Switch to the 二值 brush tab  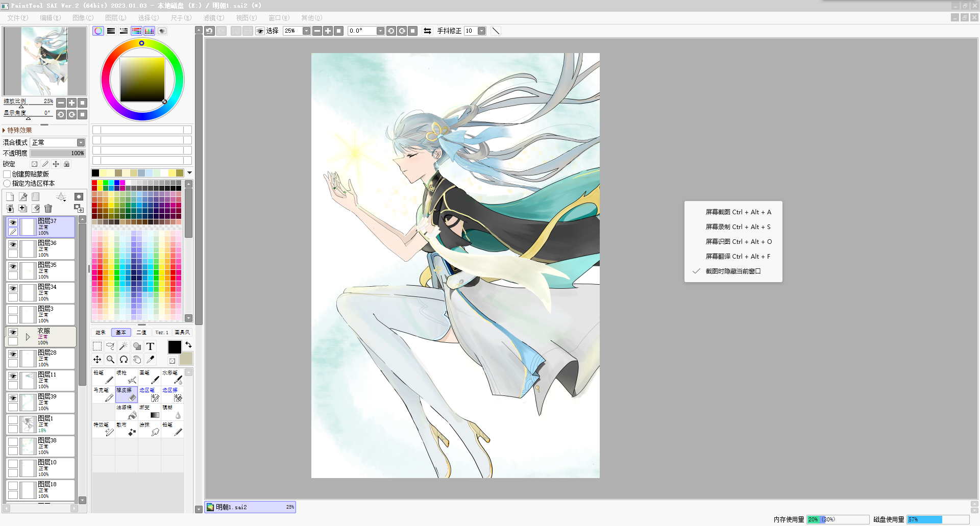click(x=141, y=332)
